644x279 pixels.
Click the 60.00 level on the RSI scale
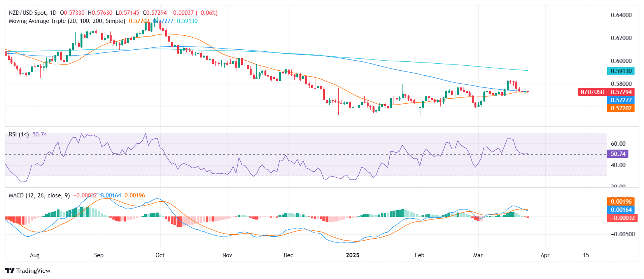point(618,144)
